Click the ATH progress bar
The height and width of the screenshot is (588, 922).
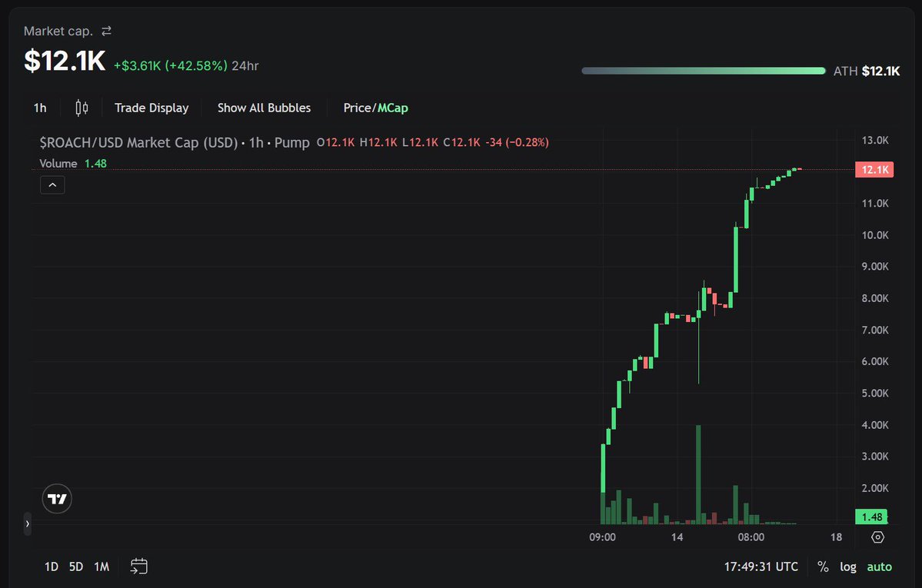click(704, 71)
